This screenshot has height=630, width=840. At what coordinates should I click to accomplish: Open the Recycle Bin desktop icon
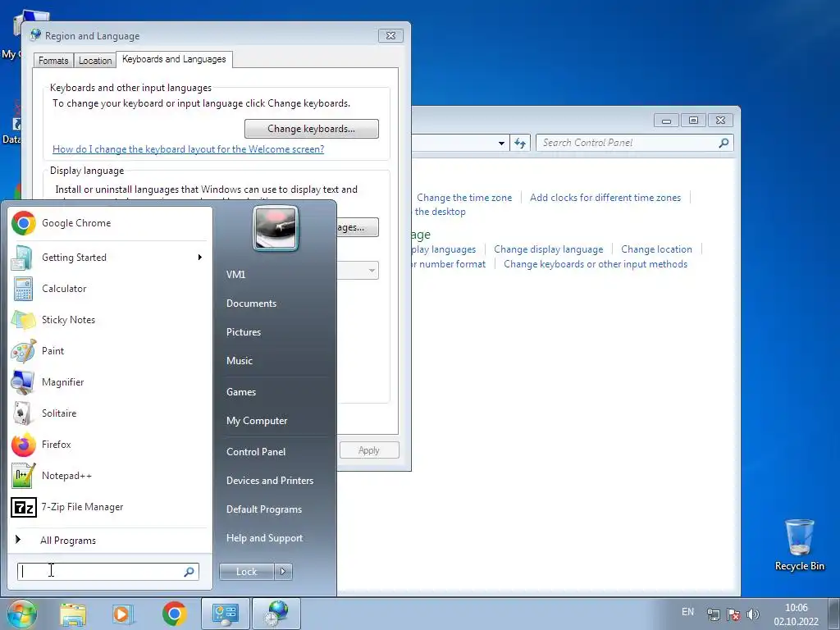[799, 545]
